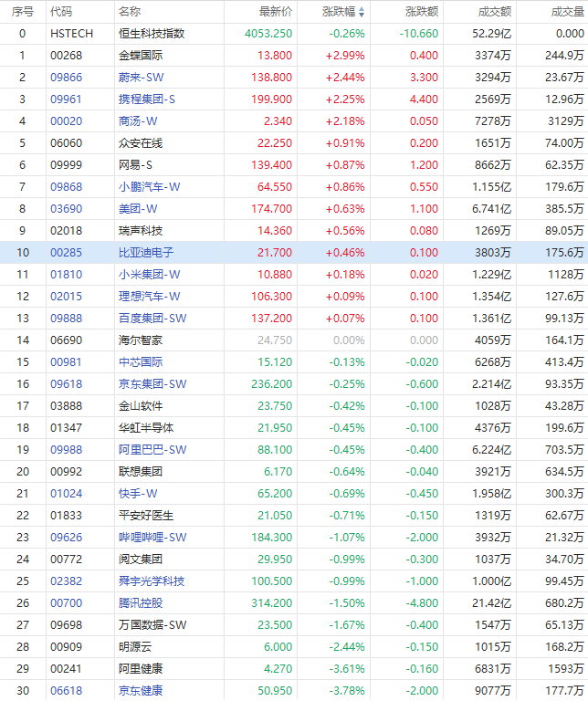Open stock code link 00981
The height and width of the screenshot is (701, 588).
[x=66, y=362]
